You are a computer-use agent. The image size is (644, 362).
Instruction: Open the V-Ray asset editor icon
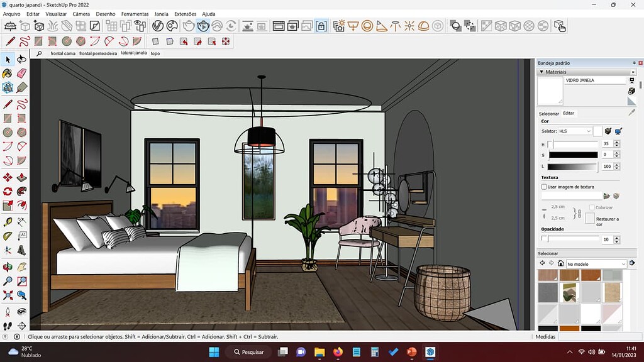[x=158, y=26]
